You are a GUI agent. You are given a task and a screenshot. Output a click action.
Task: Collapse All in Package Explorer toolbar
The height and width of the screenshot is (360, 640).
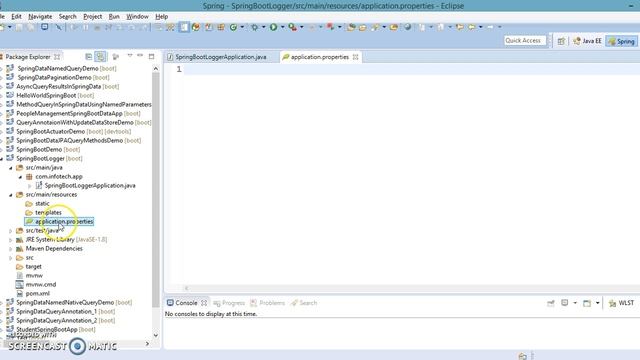point(89,56)
